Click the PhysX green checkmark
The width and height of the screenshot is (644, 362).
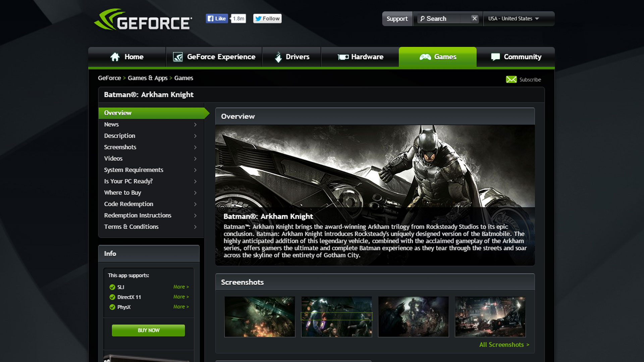112,307
